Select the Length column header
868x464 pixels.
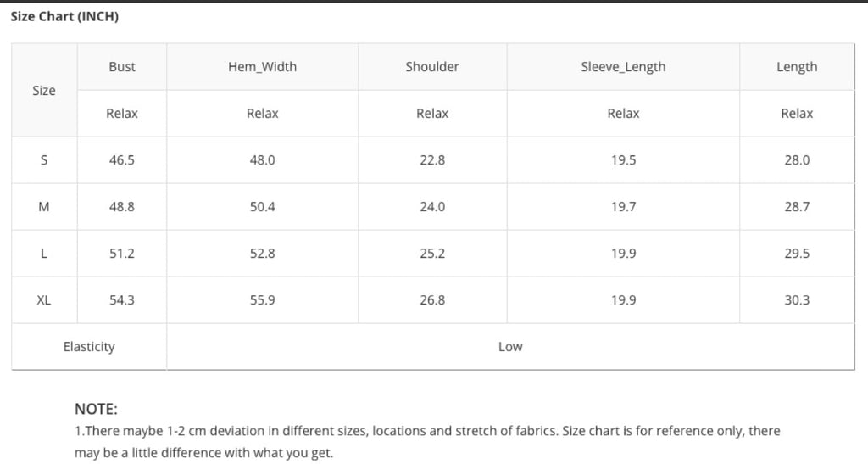coord(797,67)
